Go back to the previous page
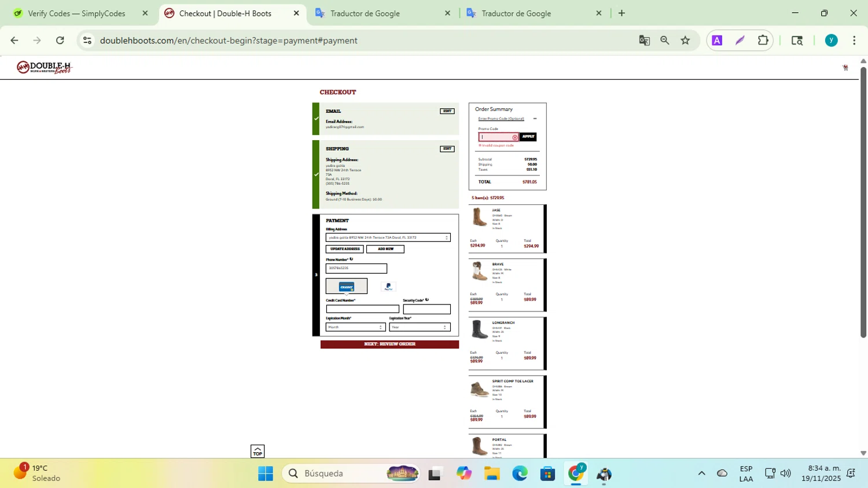The width and height of the screenshot is (868, 488). (14, 41)
